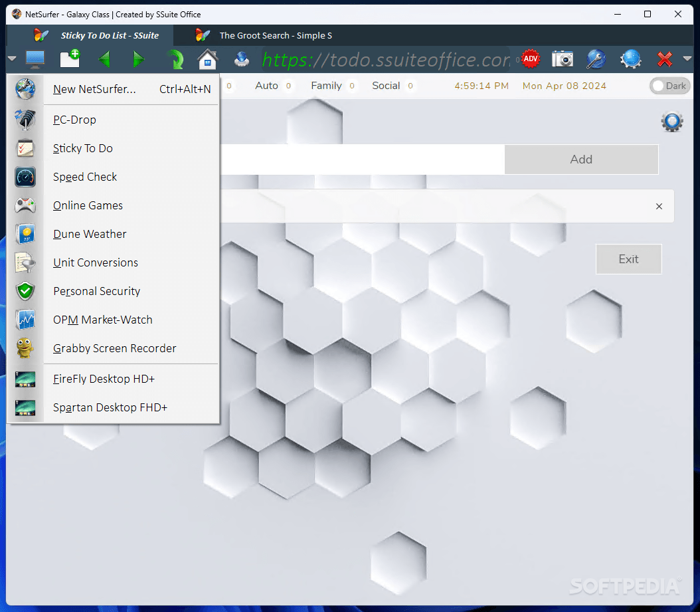
Task: Click the Dune Weather sun icon
Action: click(x=25, y=234)
